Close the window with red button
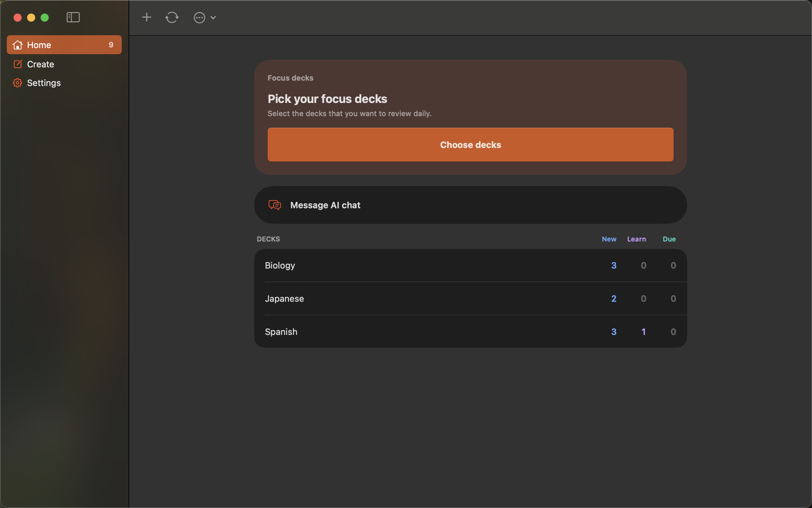This screenshot has width=812, height=508. 18,17
